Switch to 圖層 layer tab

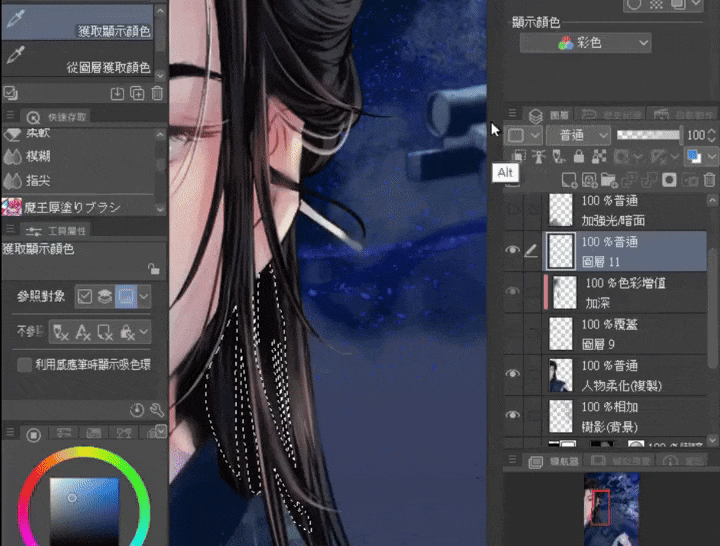(x=549, y=114)
